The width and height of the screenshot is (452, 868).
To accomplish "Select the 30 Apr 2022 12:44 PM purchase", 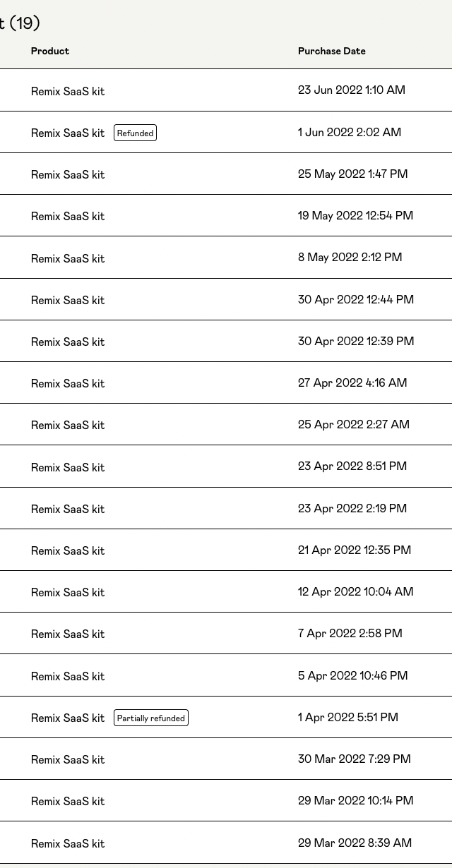I will 226,299.
